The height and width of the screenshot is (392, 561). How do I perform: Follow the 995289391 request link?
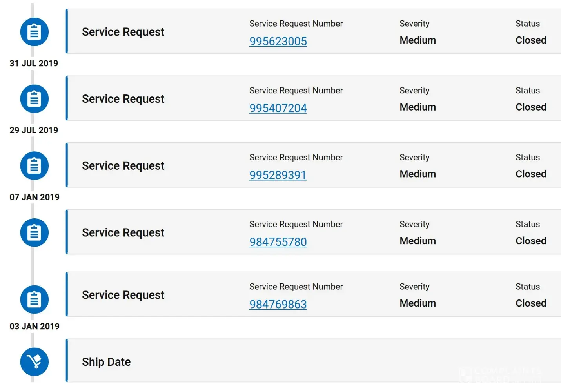(x=278, y=175)
